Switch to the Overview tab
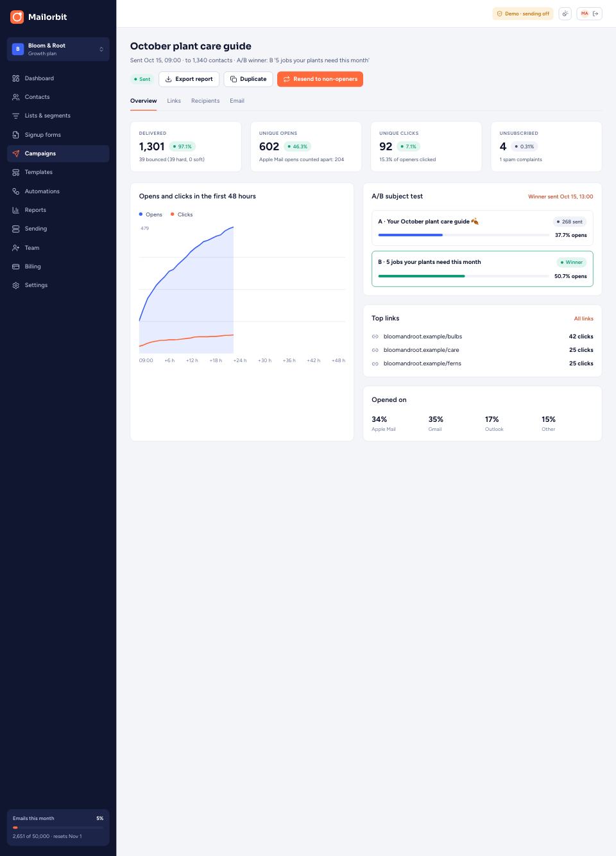Viewport: 616px width, 856px height. (143, 101)
